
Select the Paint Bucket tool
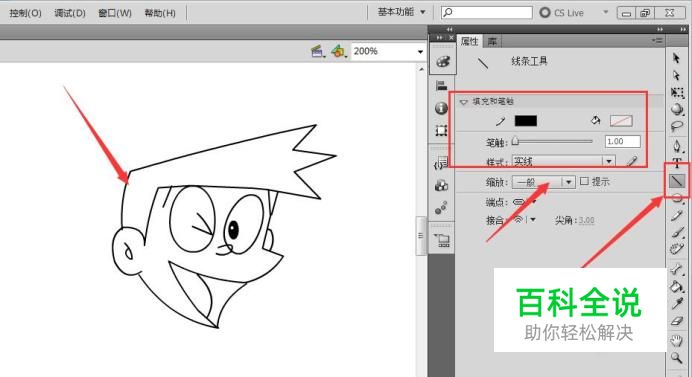point(677,287)
